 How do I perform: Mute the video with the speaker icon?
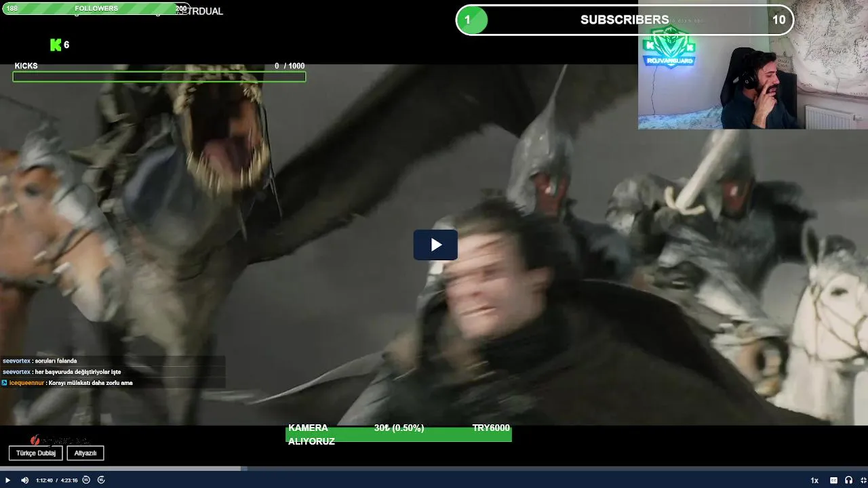[x=25, y=480]
